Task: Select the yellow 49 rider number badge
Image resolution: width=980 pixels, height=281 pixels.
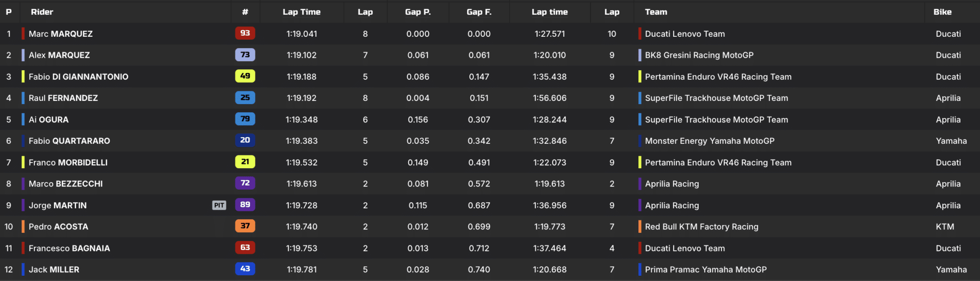Action: tap(245, 76)
